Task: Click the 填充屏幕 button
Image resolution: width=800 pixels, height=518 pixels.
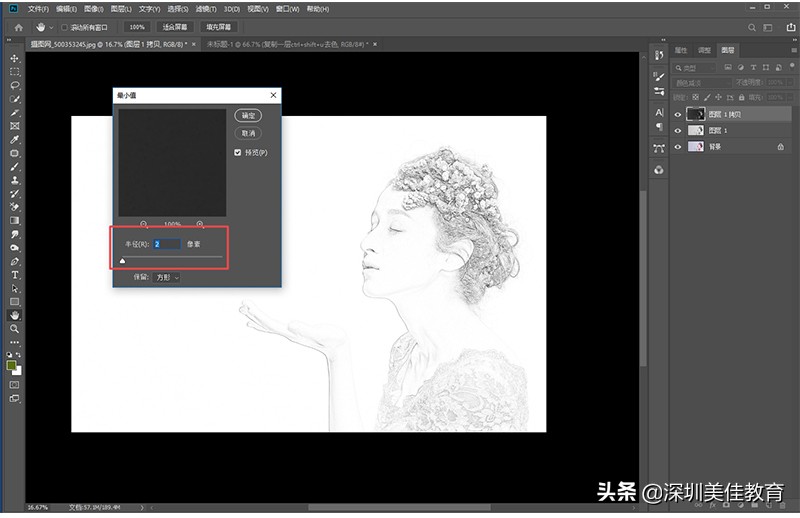Action: coord(219,27)
